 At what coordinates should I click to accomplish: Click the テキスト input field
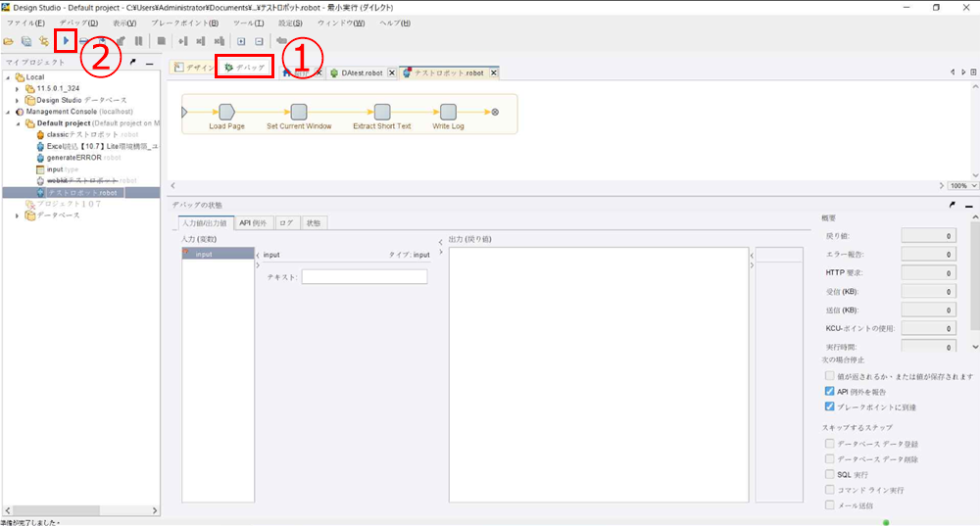coord(365,277)
